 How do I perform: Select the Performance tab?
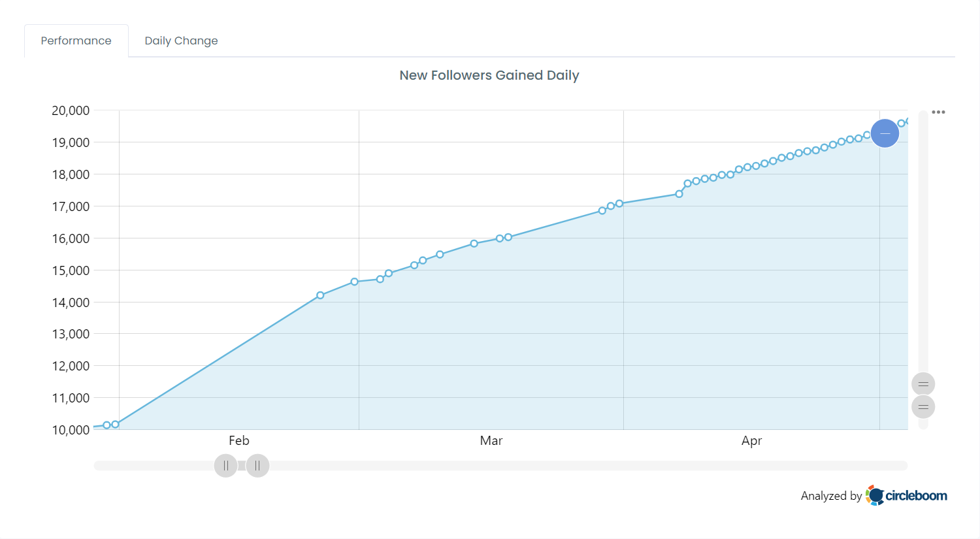(x=76, y=41)
